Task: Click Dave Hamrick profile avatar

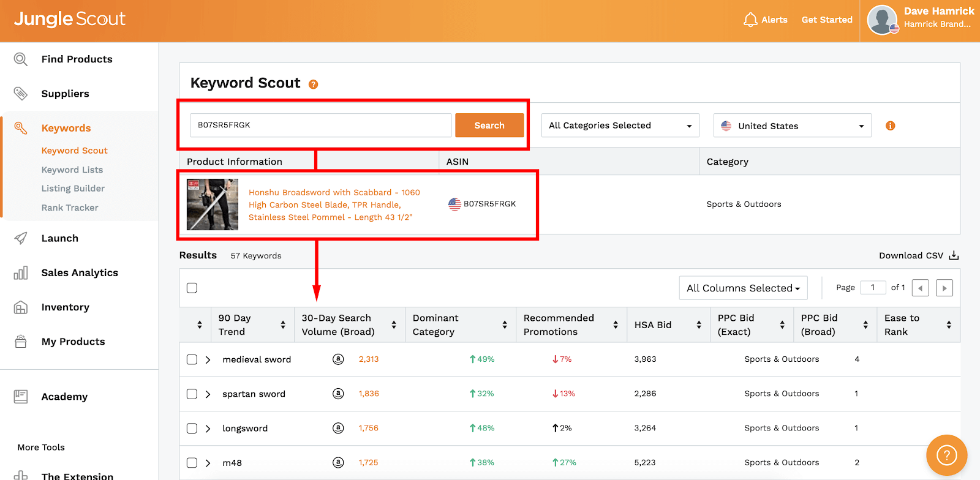Action: 882,20
